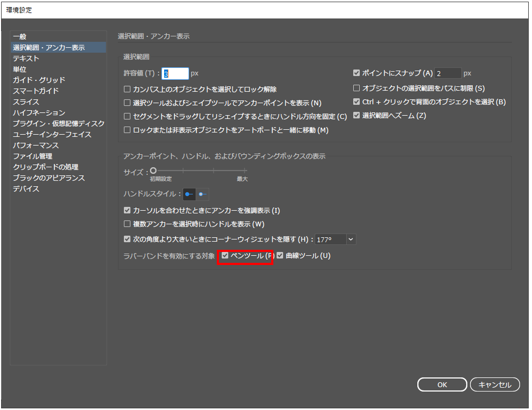Click the 許容値 (T) tolerance input field
This screenshot has width=532, height=410.
[x=175, y=74]
